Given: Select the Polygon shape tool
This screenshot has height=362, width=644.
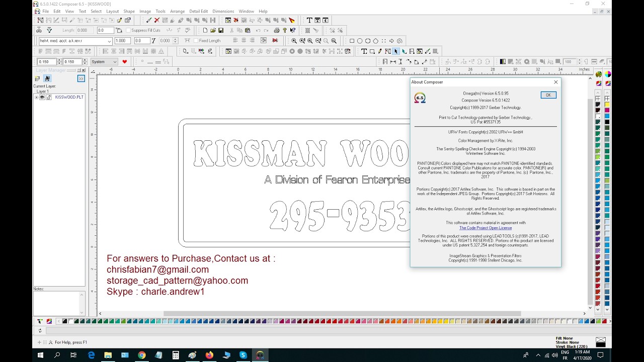Looking at the screenshot, I should [x=376, y=41].
